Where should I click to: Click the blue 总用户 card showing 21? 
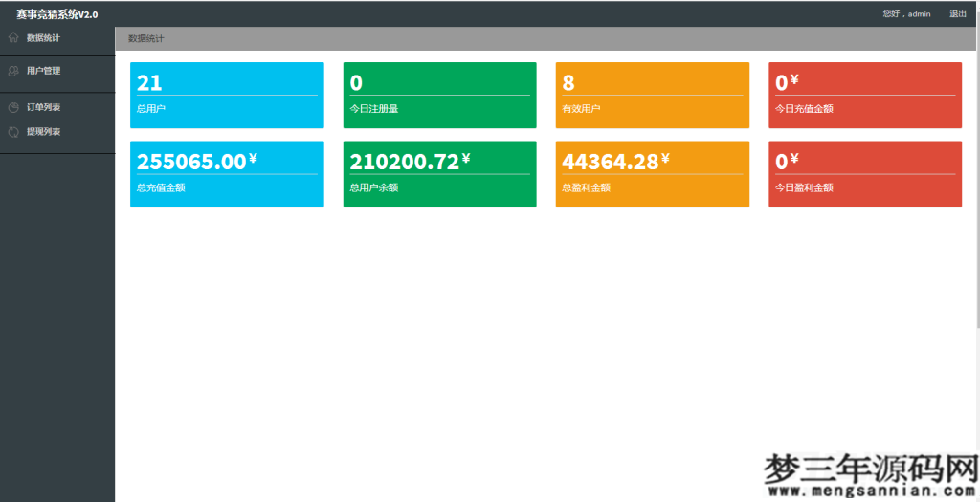pyautogui.click(x=227, y=95)
